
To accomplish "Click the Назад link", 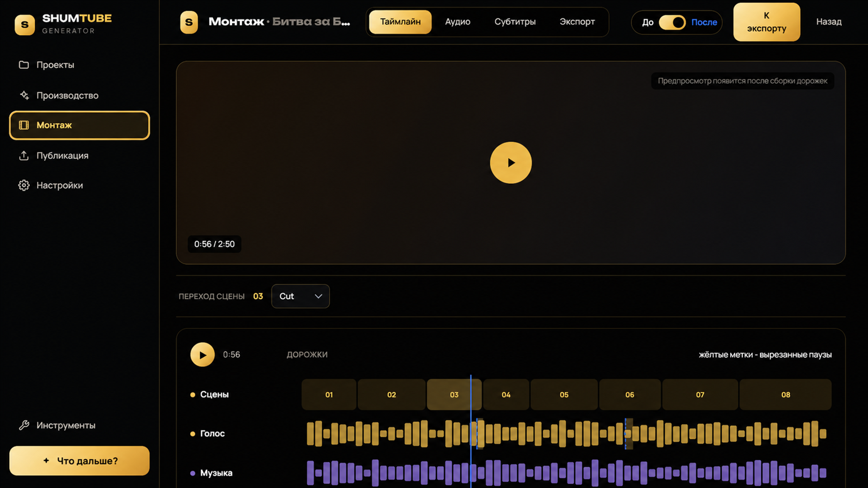I will pos(829,22).
